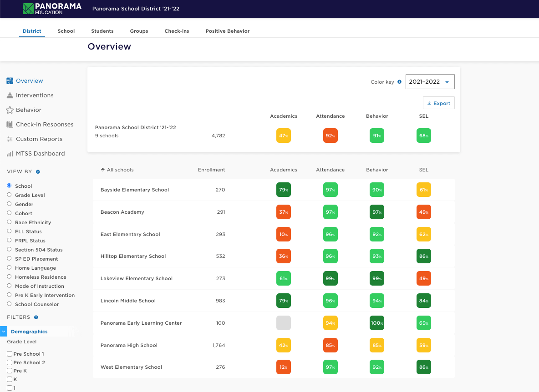The image size is (539, 392).
Task: Click the Panorama Education logo
Action: pos(52,9)
